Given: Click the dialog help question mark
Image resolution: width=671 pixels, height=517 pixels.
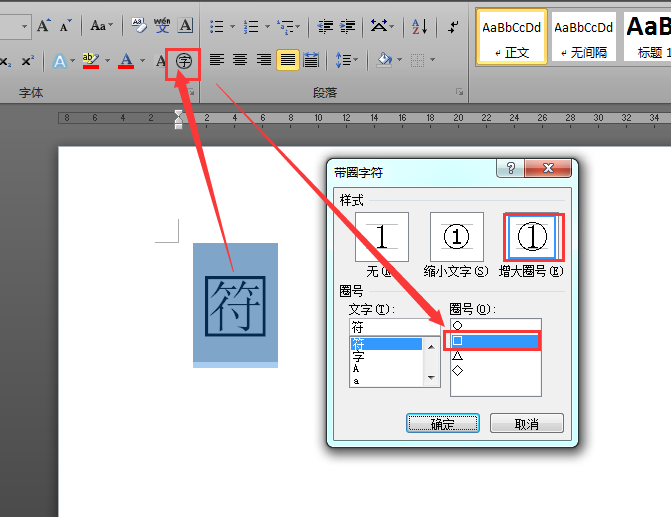Looking at the screenshot, I should point(510,168).
